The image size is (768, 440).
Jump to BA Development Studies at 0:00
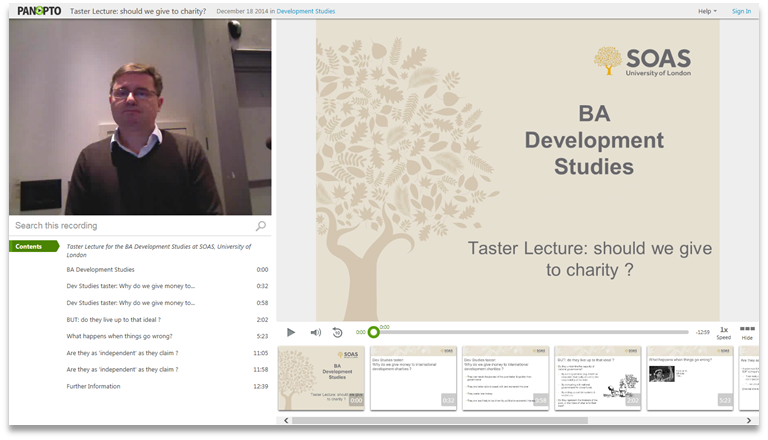click(x=167, y=269)
